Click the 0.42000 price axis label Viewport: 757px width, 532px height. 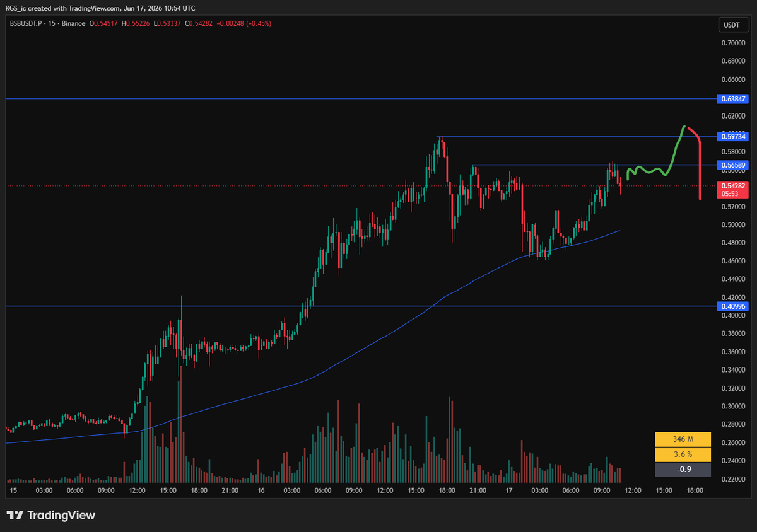[733, 298]
